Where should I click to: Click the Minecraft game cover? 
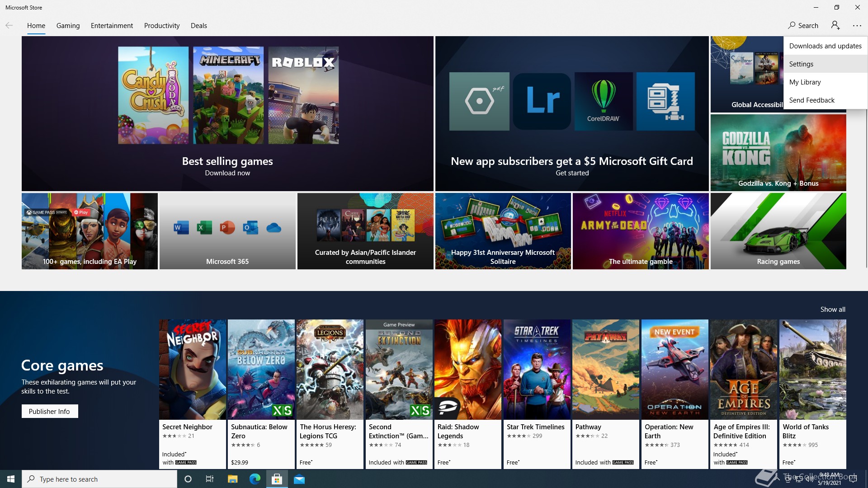click(228, 95)
